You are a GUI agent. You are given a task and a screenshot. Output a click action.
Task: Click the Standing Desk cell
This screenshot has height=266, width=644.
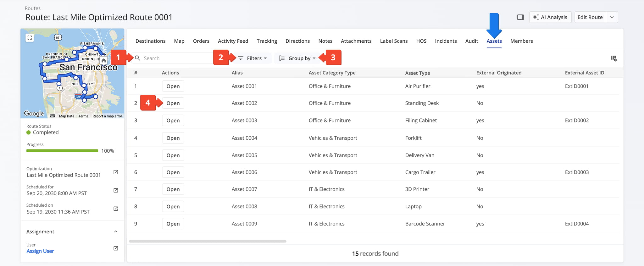click(422, 103)
